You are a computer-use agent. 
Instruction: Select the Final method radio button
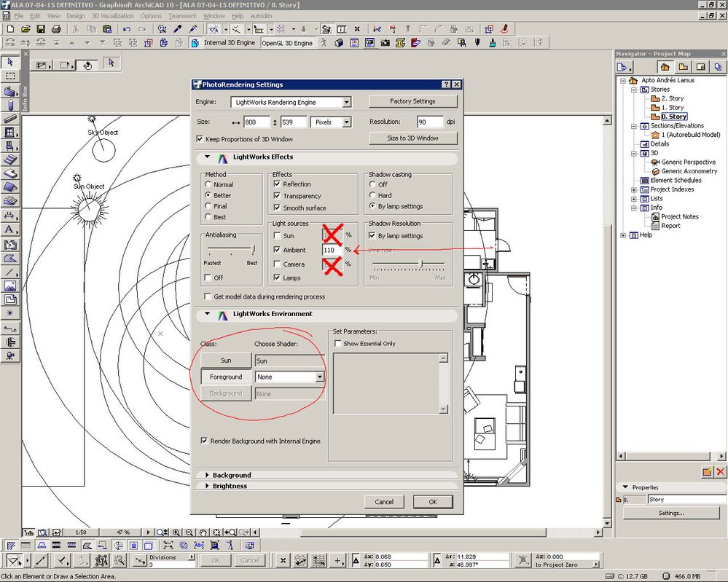point(209,206)
